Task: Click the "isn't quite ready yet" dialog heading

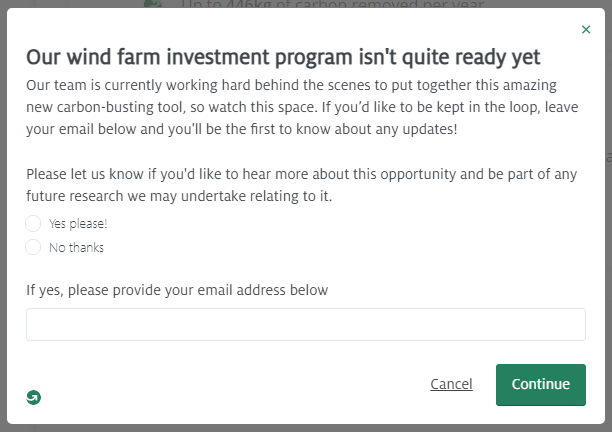Action: pos(283,57)
